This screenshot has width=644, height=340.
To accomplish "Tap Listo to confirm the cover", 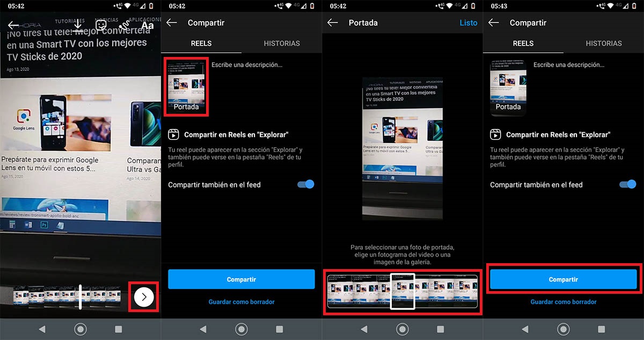I will [x=468, y=23].
